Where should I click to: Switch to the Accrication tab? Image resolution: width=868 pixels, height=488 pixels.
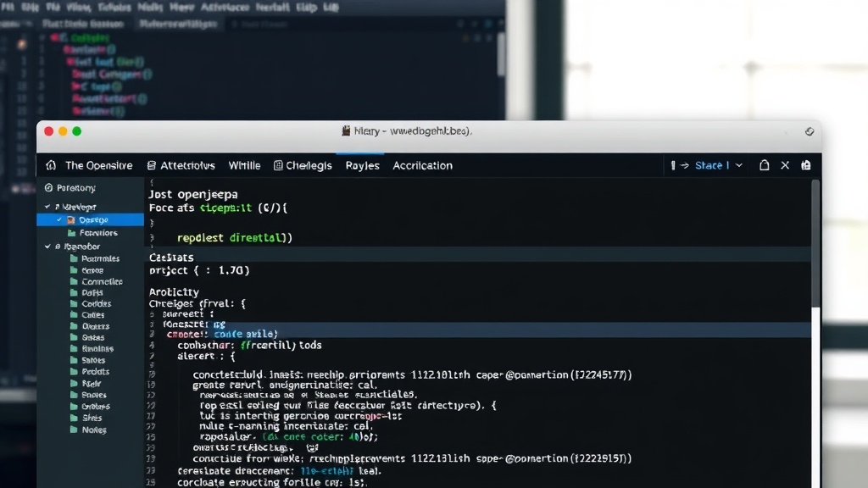(x=422, y=165)
